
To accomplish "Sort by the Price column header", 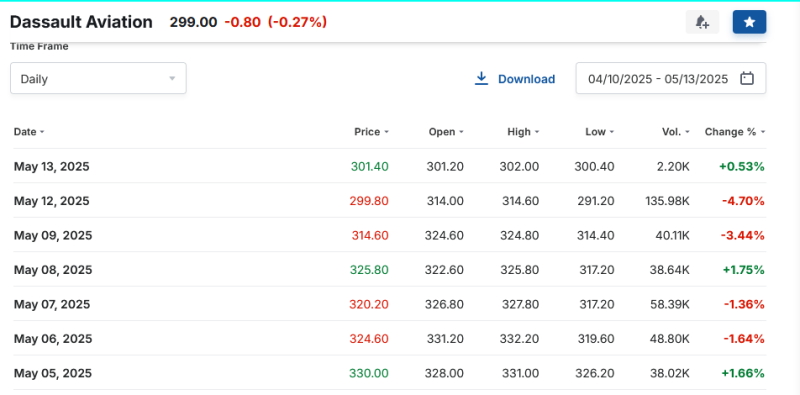I will point(371,132).
